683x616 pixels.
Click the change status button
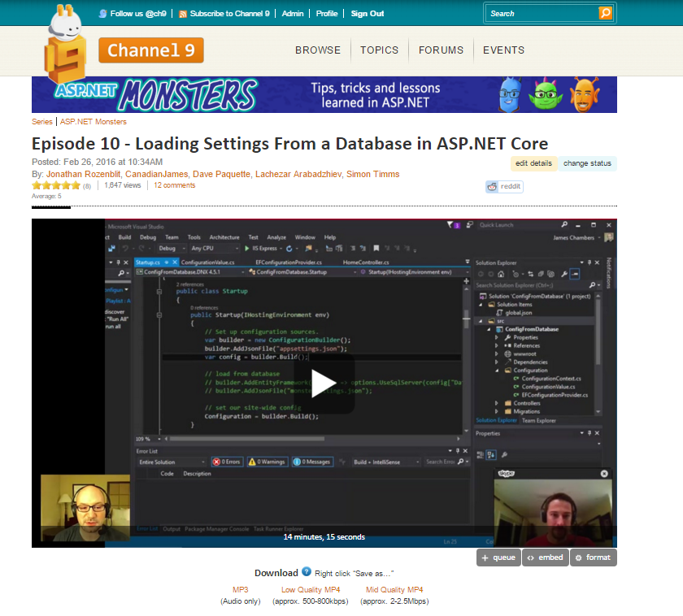[587, 163]
